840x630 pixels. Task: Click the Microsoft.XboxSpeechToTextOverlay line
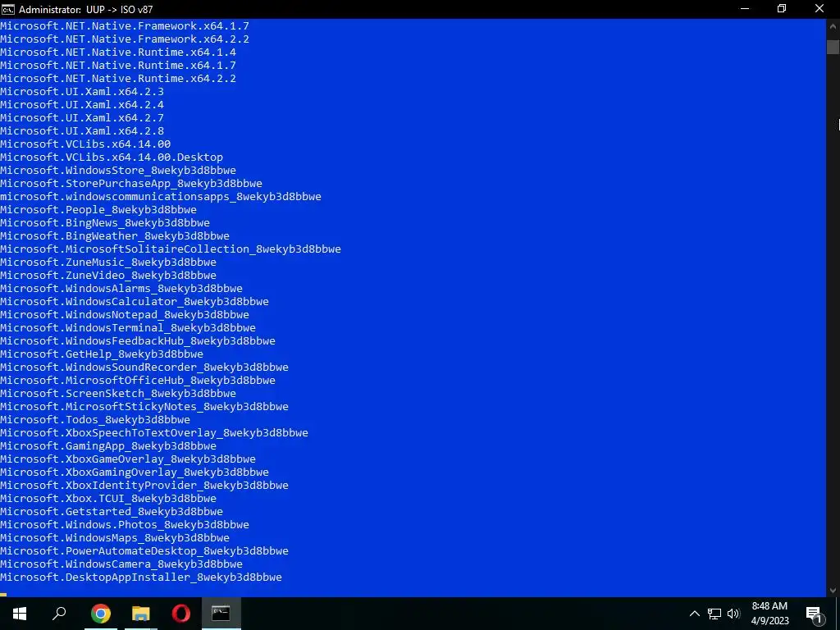154,433
